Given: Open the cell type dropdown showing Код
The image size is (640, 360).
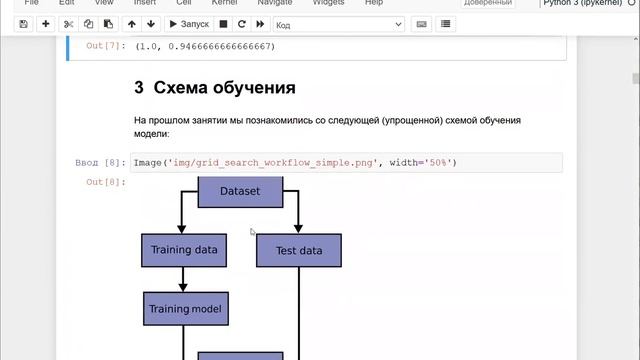Looking at the screenshot, I should [339, 25].
